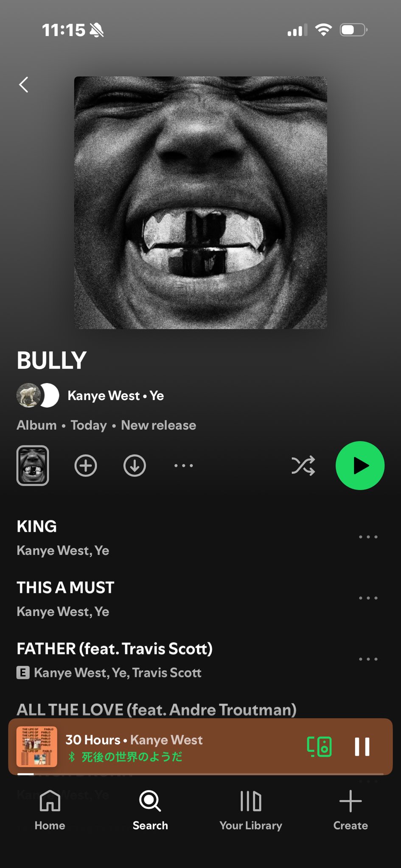Download the BULLY album

click(x=135, y=466)
